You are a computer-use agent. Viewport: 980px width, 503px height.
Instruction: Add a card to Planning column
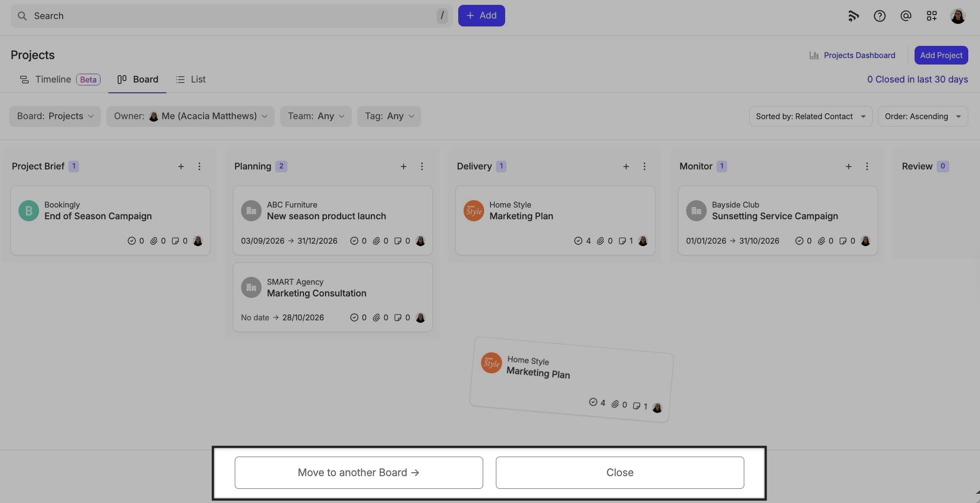(x=404, y=167)
